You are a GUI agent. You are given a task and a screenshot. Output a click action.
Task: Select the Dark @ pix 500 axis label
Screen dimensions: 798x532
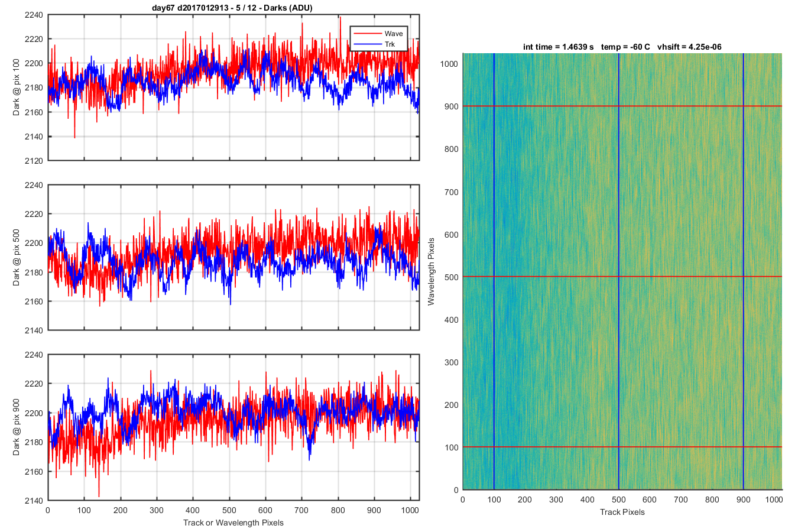point(17,257)
